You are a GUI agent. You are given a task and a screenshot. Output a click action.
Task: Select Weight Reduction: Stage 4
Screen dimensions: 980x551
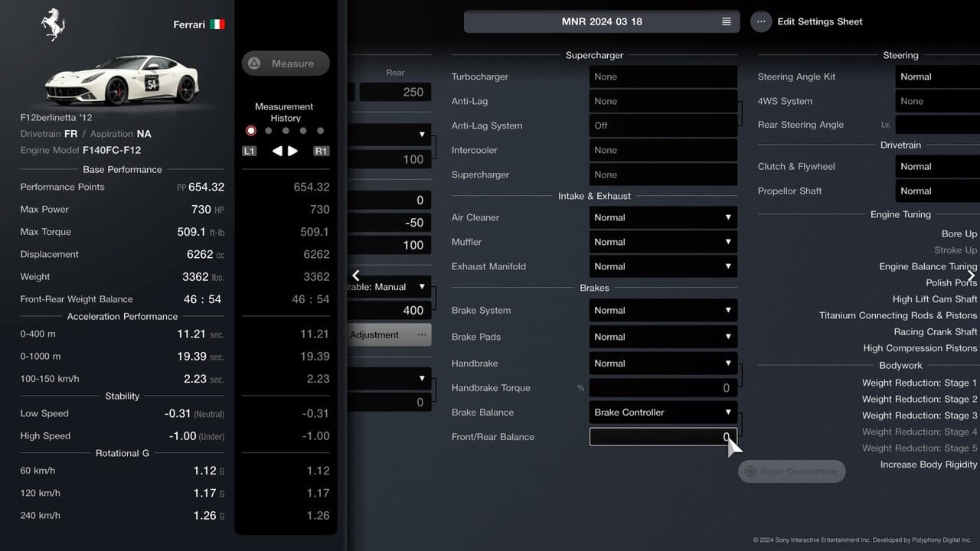pos(920,432)
